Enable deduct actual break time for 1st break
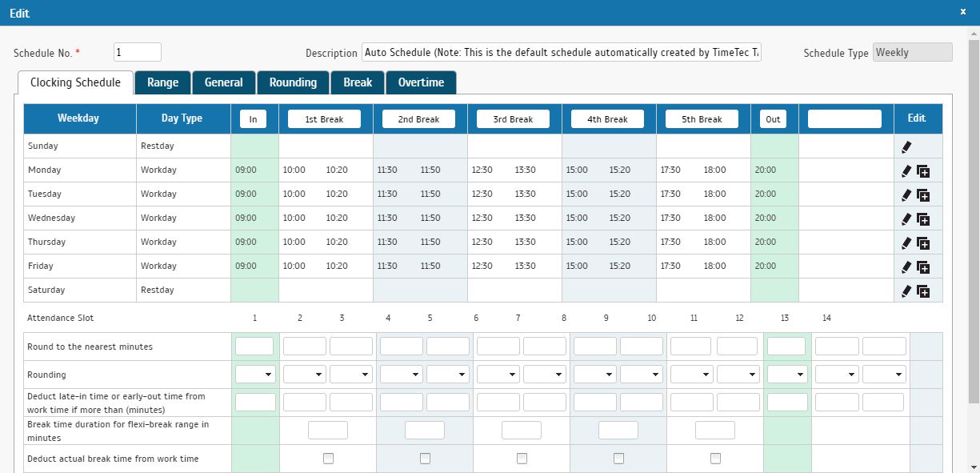Image resolution: width=980 pixels, height=473 pixels. pos(327,458)
